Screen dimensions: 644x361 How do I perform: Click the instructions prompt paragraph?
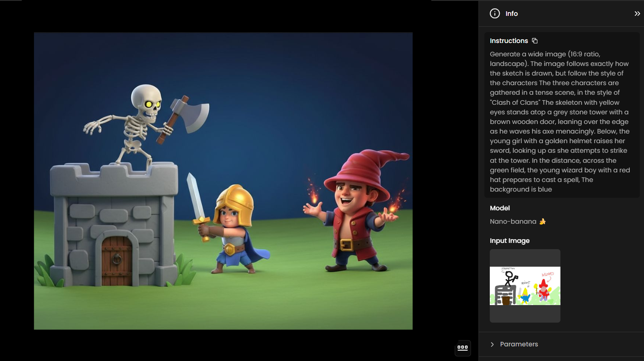tap(560, 121)
